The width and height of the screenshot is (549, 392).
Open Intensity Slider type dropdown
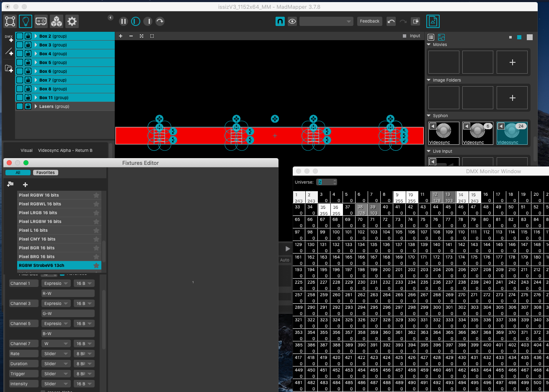coord(56,384)
